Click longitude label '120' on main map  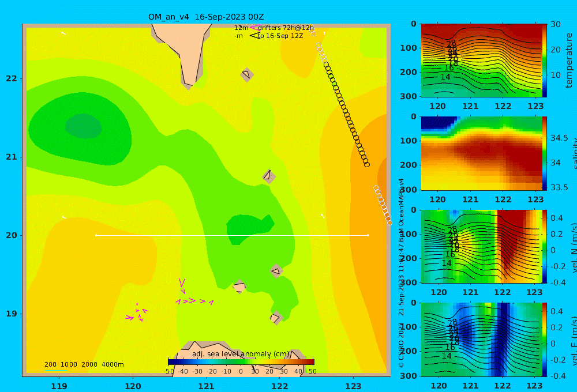coord(133,386)
